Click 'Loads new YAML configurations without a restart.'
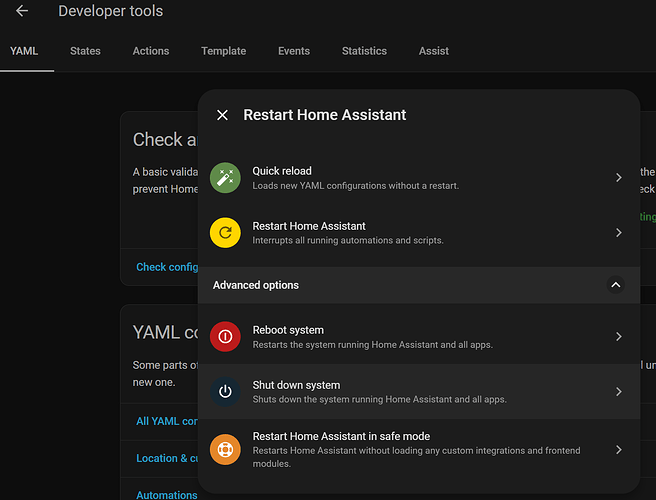The height and width of the screenshot is (500, 656). pos(356,186)
